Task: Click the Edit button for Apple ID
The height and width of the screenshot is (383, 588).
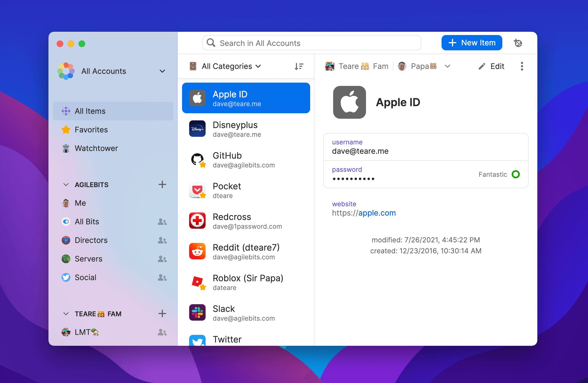Action: (x=492, y=66)
